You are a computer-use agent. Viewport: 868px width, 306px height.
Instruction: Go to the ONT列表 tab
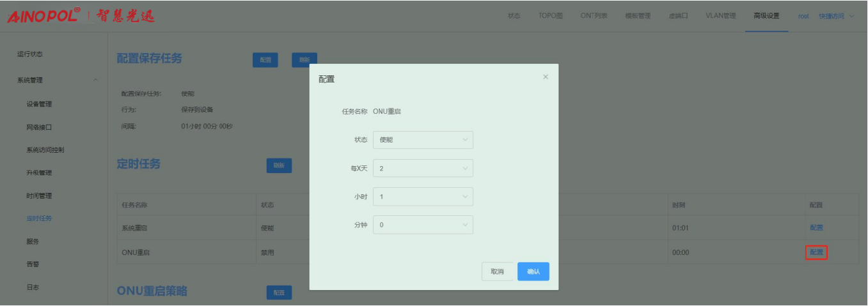point(594,16)
